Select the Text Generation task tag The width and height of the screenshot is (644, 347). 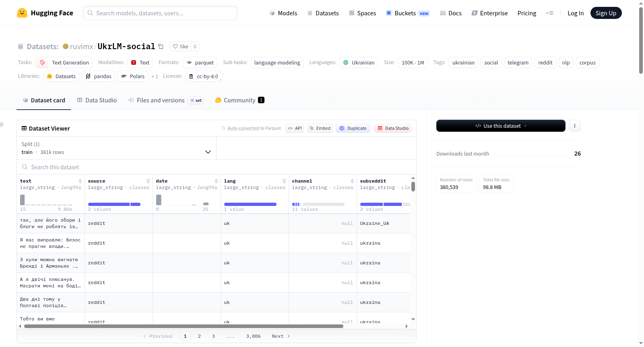pyautogui.click(x=64, y=62)
